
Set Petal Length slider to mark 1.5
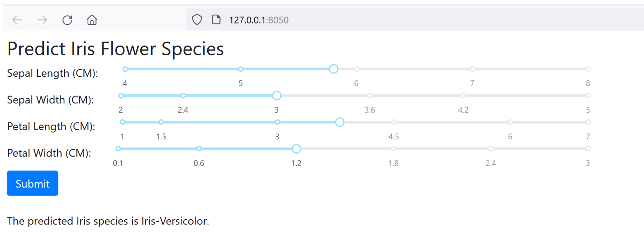pos(161,122)
